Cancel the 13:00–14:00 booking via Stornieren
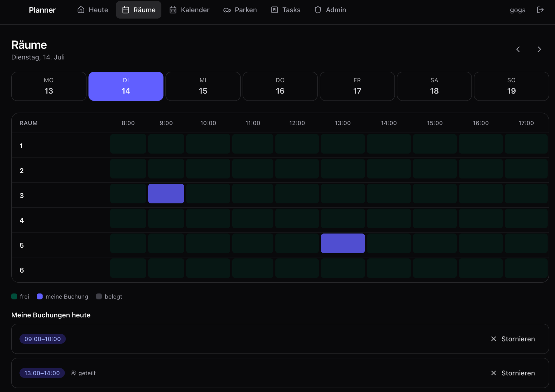The width and height of the screenshot is (555, 392). pos(513,373)
